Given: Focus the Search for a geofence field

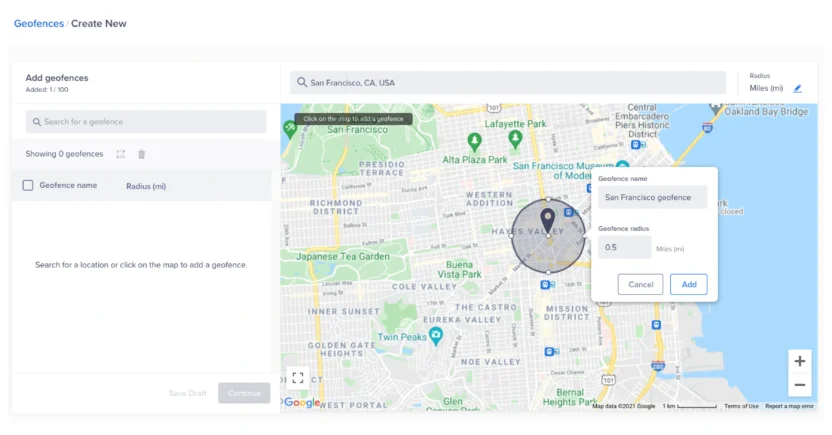Looking at the screenshot, I should 146,121.
